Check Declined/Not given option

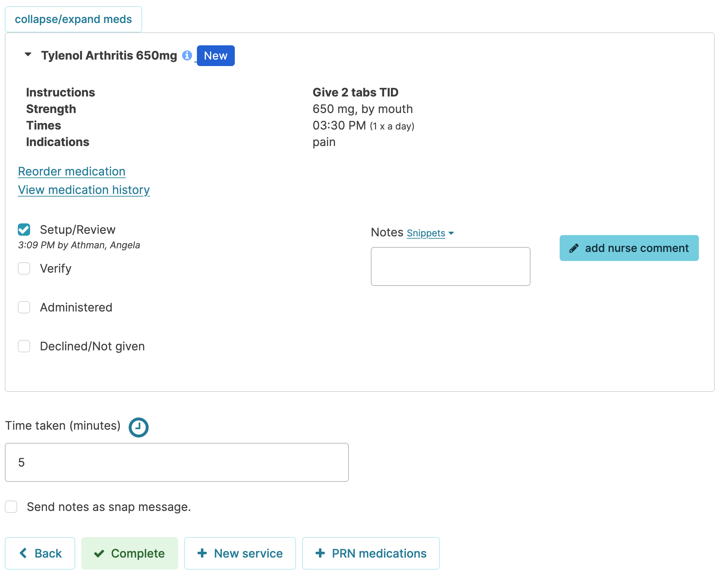tap(24, 346)
